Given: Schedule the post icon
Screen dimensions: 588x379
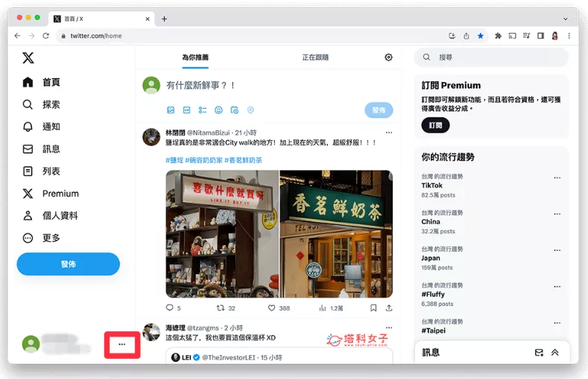Looking at the screenshot, I should (234, 110).
